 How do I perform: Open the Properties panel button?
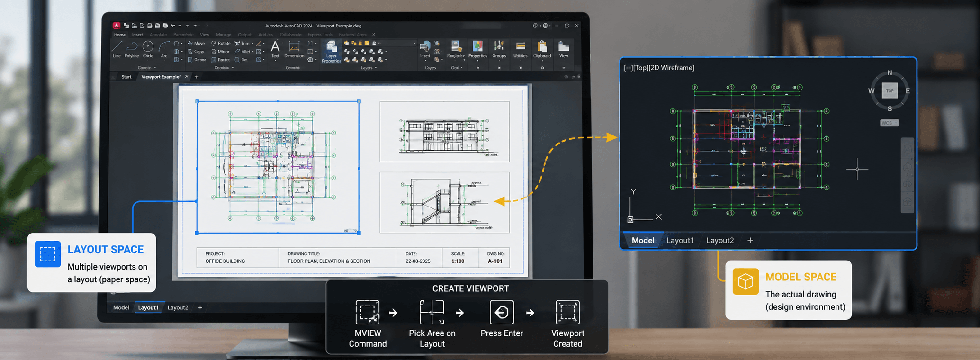(477, 49)
